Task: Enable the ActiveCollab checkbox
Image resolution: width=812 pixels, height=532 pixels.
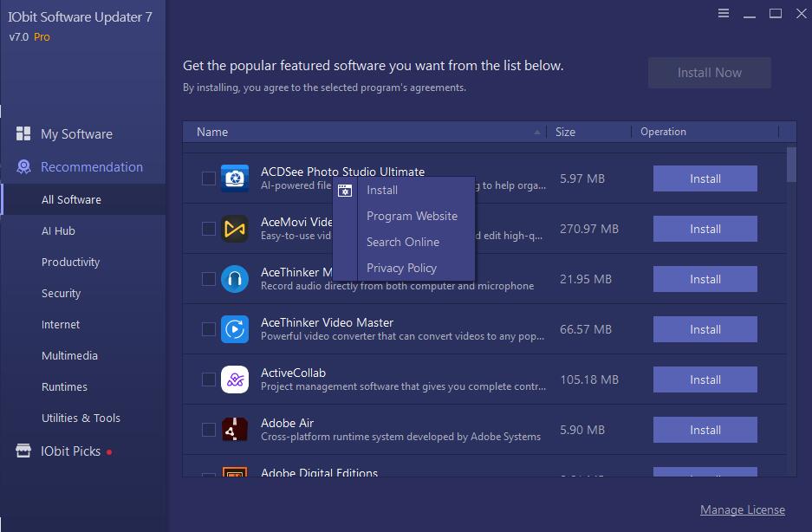Action: 209,380
